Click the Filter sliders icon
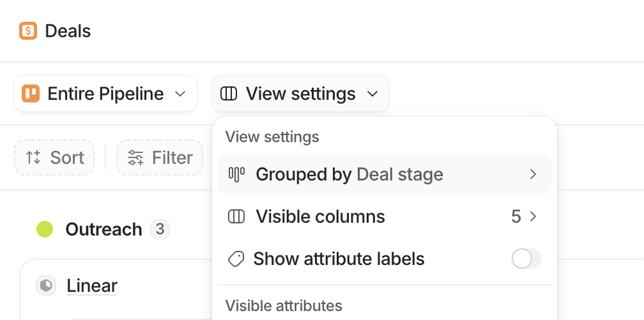 pos(136,158)
